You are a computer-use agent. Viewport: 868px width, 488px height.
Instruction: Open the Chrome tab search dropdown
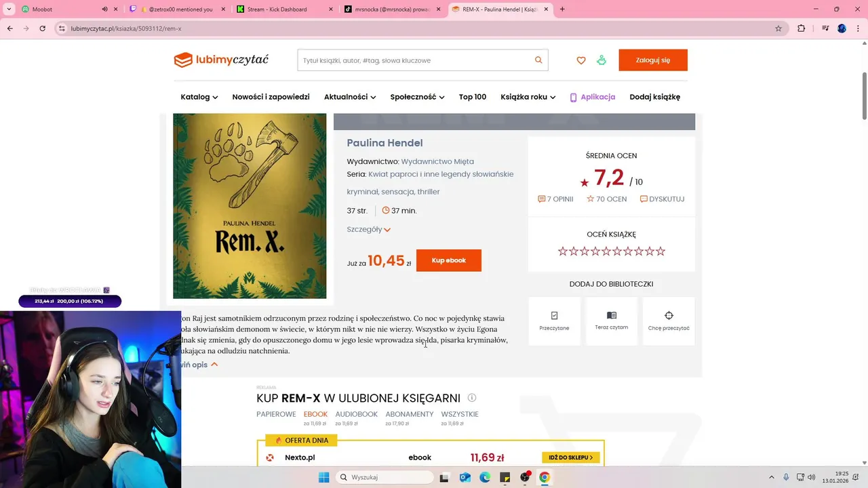pyautogui.click(x=9, y=9)
